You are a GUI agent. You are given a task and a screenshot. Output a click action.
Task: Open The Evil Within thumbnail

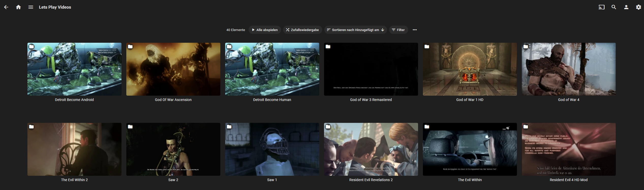470,149
